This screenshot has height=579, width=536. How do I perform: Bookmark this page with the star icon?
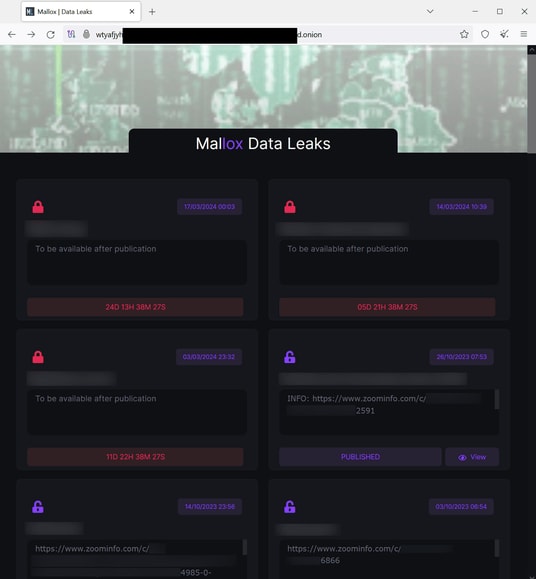pos(464,34)
